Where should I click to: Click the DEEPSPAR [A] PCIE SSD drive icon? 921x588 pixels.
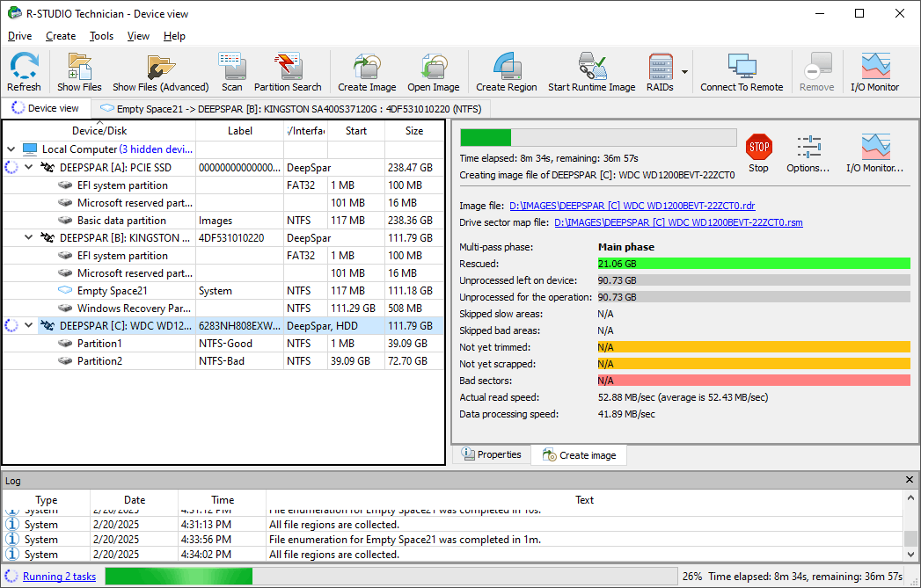point(48,167)
